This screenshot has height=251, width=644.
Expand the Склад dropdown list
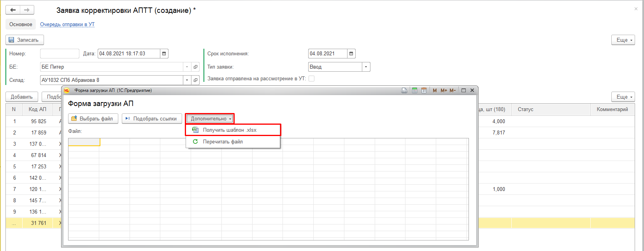187,80
